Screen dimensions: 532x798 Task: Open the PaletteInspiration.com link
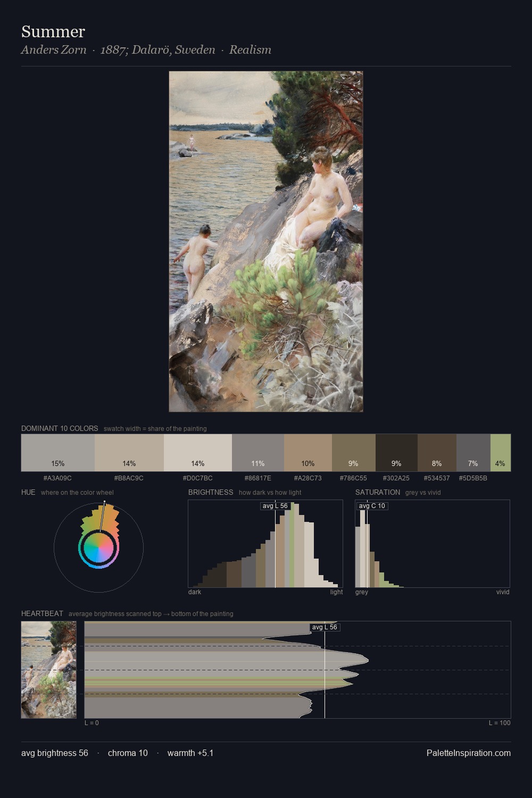[x=469, y=753]
